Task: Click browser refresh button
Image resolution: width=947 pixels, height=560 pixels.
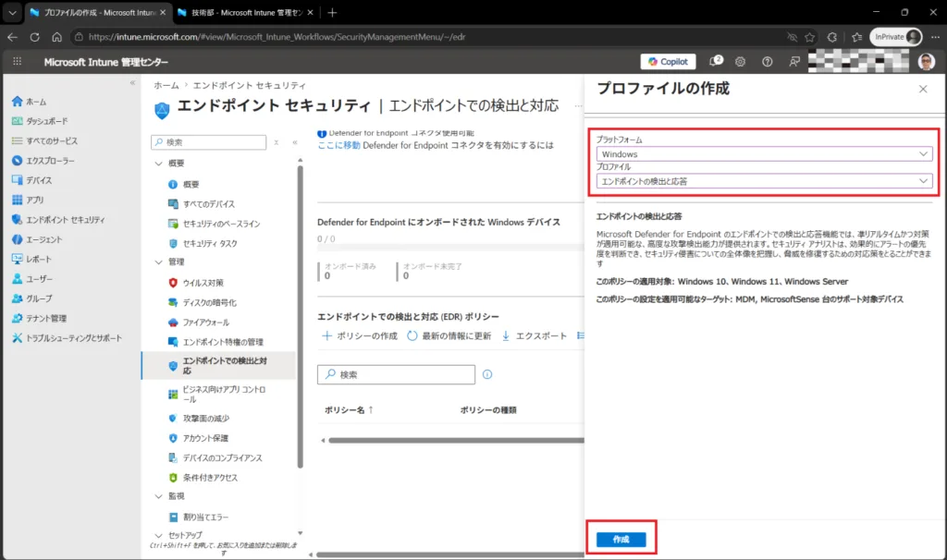Action: 34,37
